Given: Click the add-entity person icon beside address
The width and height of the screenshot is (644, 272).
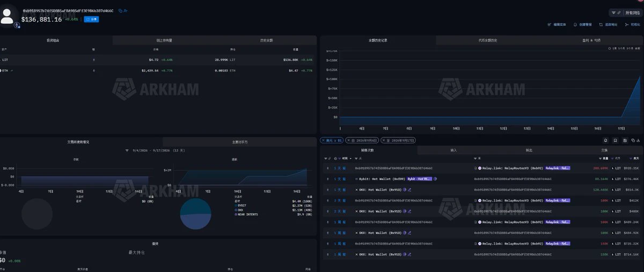Looking at the screenshot, I should (126, 10).
